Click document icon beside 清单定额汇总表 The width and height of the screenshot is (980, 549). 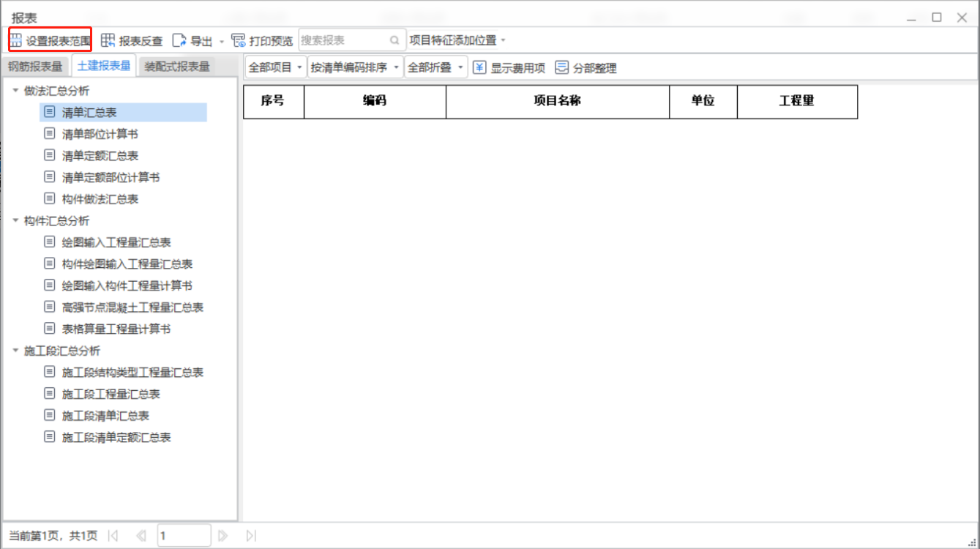(x=50, y=155)
